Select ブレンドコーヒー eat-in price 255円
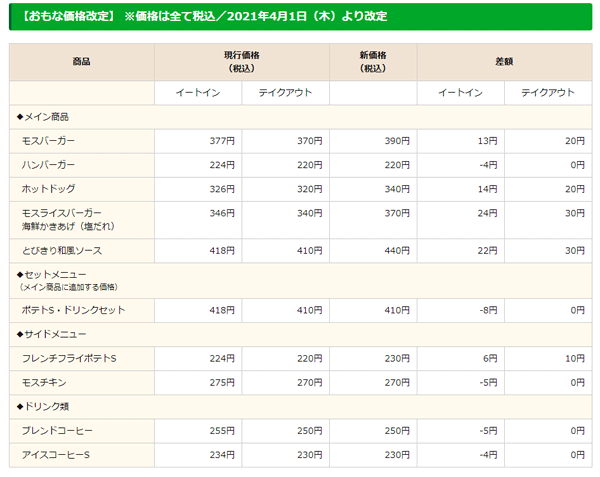Image resolution: width=600 pixels, height=477 pixels. [222, 431]
